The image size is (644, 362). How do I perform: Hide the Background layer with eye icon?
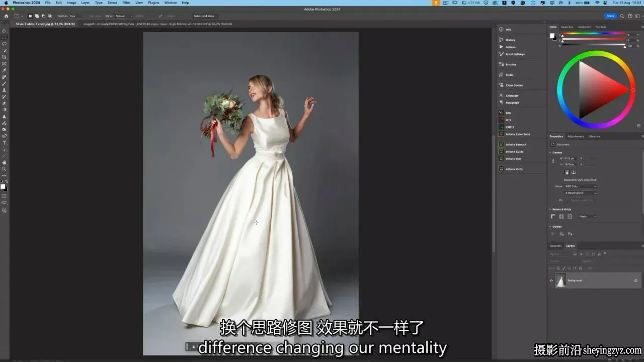coord(551,280)
